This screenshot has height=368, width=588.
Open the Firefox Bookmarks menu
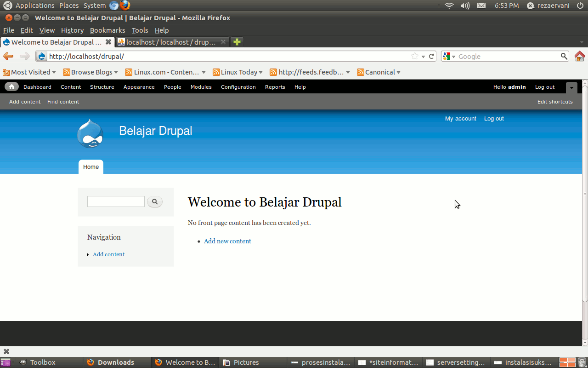point(107,30)
